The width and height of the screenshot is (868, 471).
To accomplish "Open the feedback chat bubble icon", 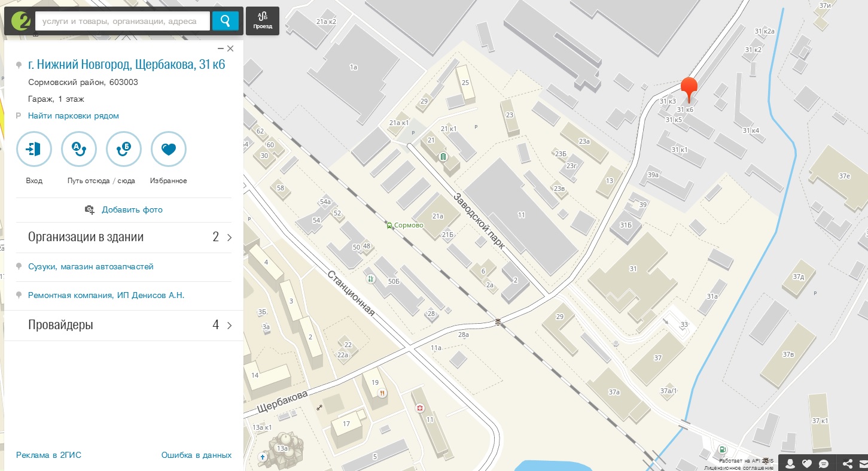I will click(824, 463).
